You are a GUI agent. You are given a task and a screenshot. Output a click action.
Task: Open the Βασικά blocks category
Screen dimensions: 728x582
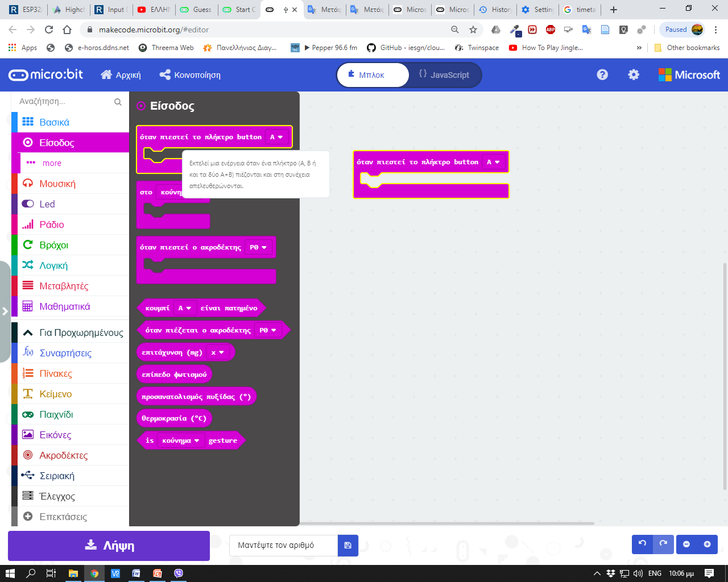click(71, 122)
